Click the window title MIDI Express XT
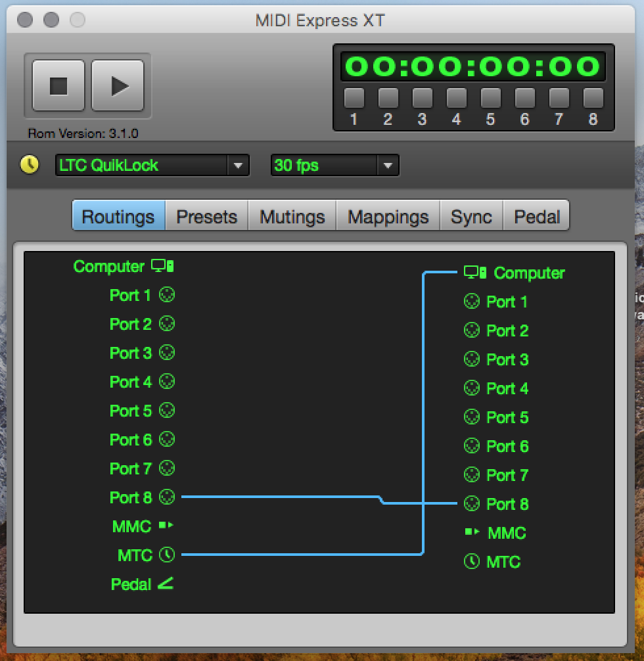Viewport: 644px width, 661px height. point(320,20)
